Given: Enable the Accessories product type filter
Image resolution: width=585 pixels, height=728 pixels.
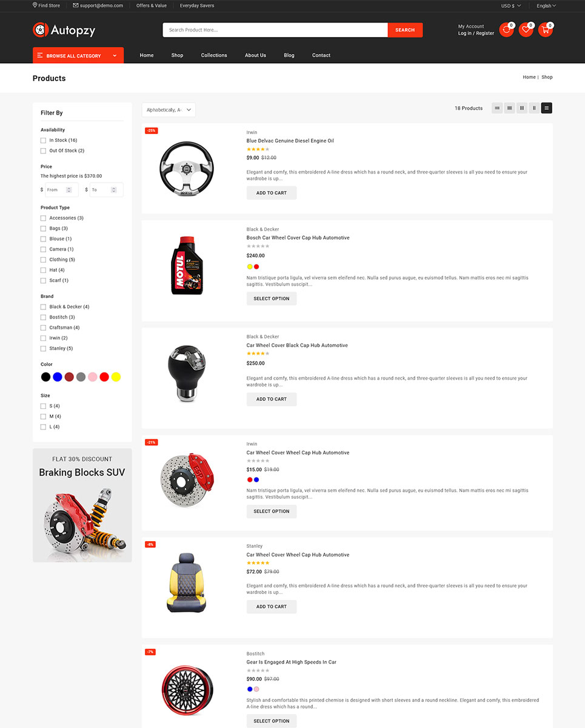Looking at the screenshot, I should 43,218.
